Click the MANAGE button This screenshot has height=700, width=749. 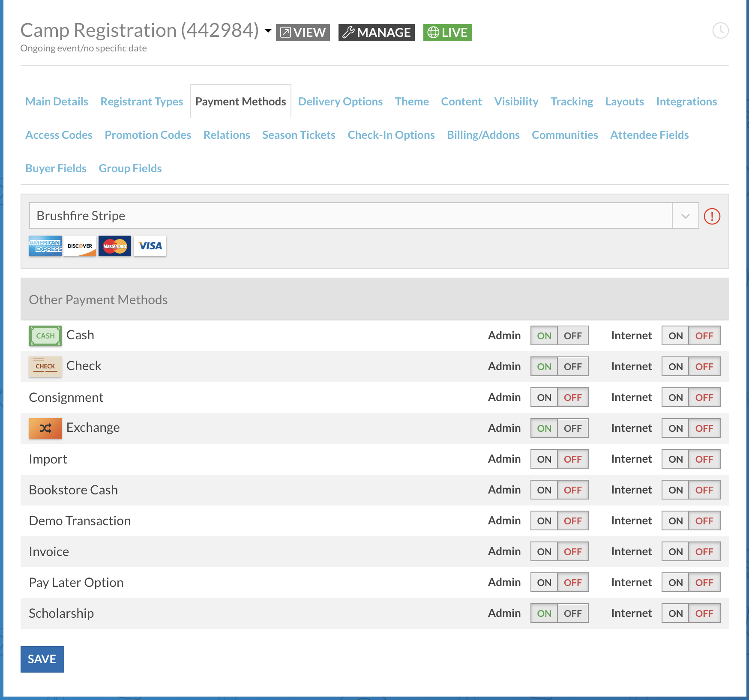[376, 32]
